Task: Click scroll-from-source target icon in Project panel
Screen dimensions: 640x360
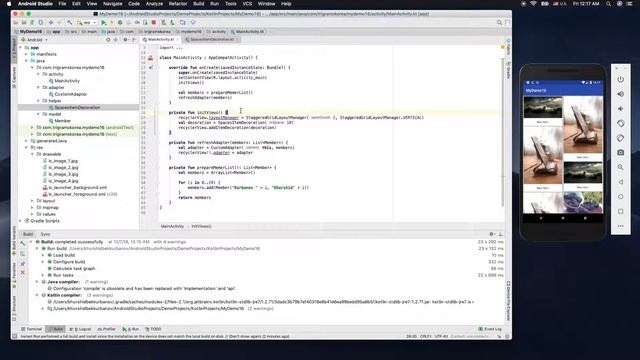Action: click(x=108, y=40)
